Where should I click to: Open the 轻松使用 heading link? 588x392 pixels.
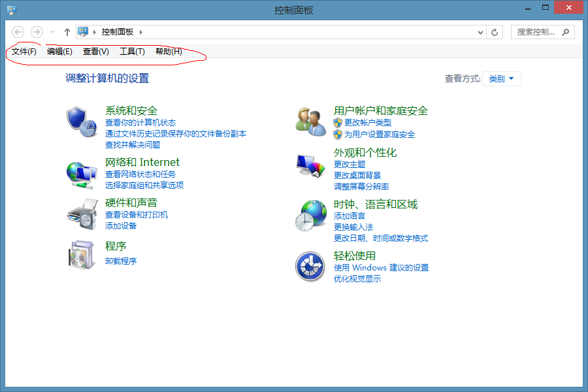tap(354, 256)
